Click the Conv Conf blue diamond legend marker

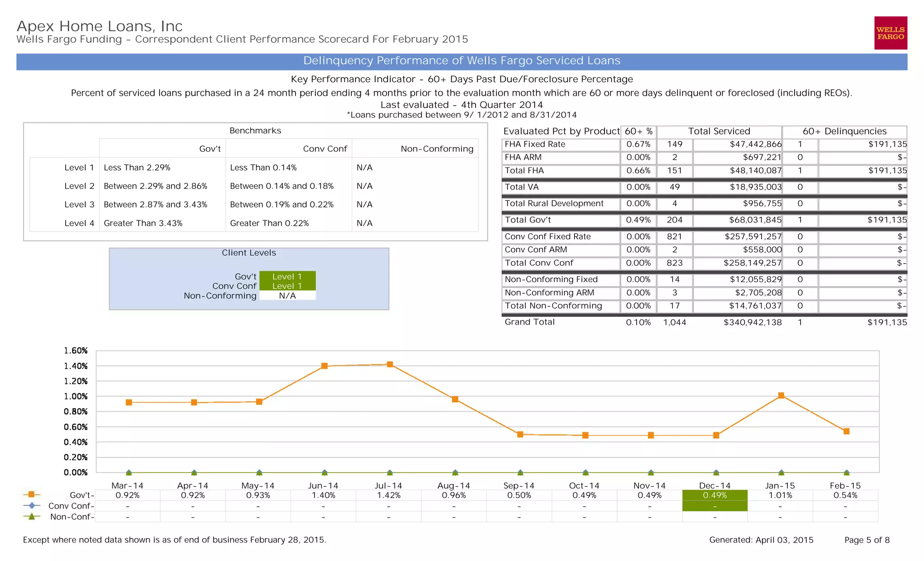point(32,505)
